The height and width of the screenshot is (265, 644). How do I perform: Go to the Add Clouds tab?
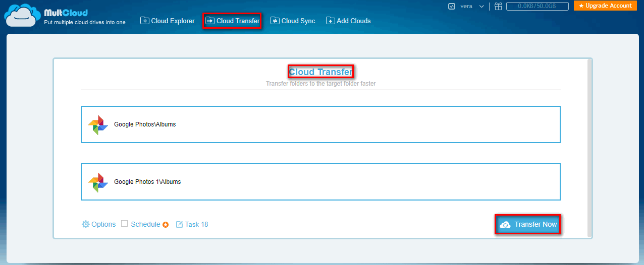coord(348,21)
